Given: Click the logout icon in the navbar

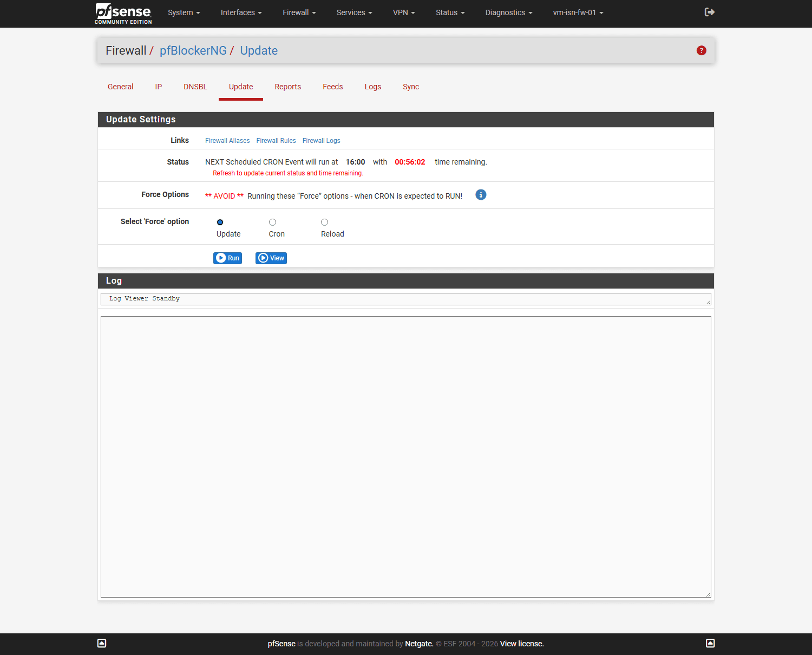Looking at the screenshot, I should pos(710,12).
